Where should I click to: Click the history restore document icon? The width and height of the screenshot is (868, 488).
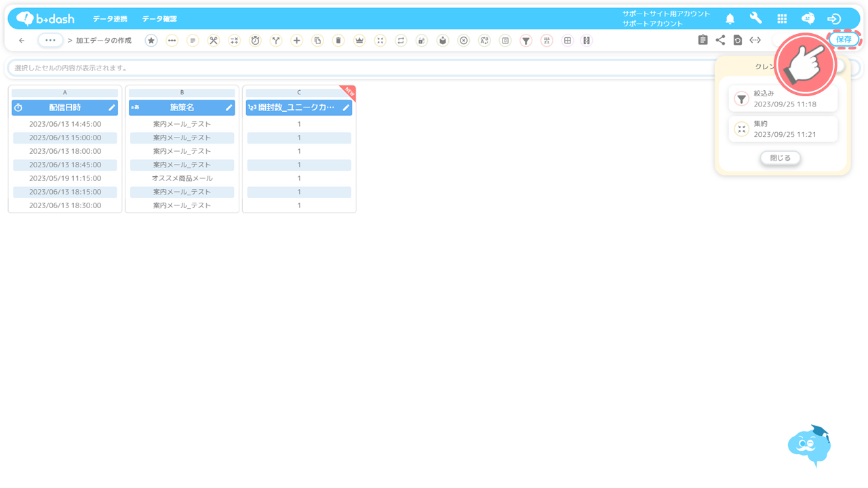point(738,41)
